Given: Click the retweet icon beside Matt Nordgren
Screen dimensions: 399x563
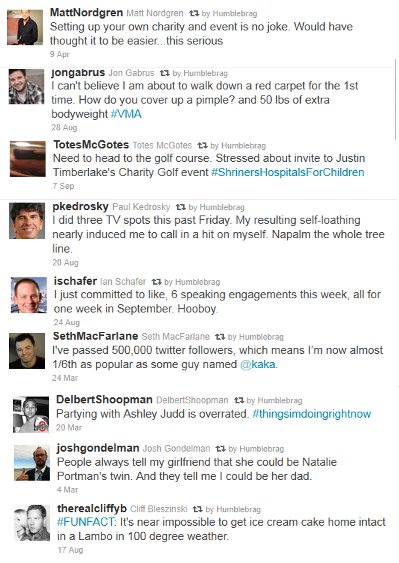Looking at the screenshot, I should pos(194,14).
